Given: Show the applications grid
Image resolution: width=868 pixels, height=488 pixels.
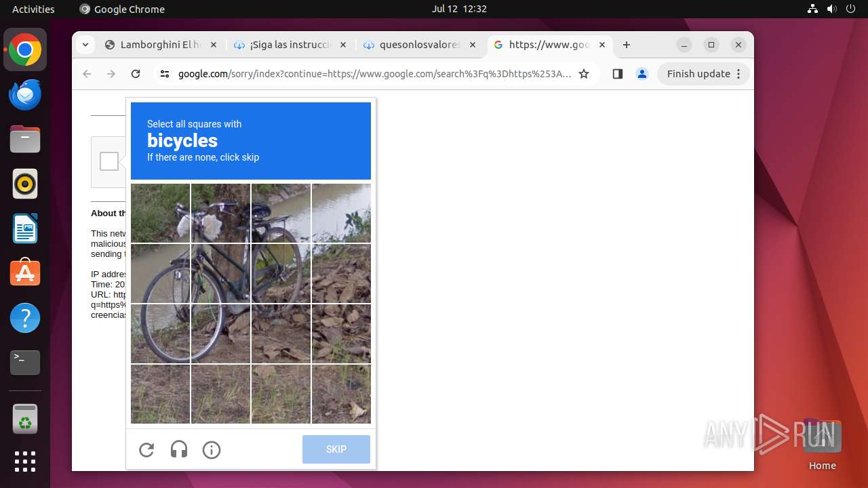Looking at the screenshot, I should 25,462.
